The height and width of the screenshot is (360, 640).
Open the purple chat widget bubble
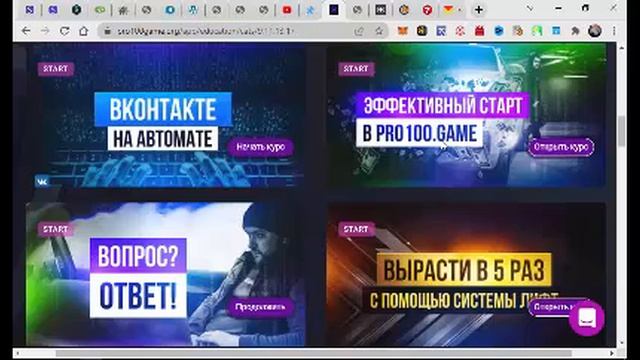[x=587, y=318]
